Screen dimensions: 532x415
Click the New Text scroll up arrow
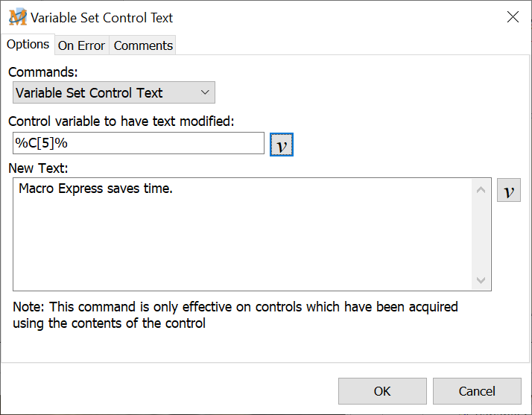pyautogui.click(x=481, y=191)
